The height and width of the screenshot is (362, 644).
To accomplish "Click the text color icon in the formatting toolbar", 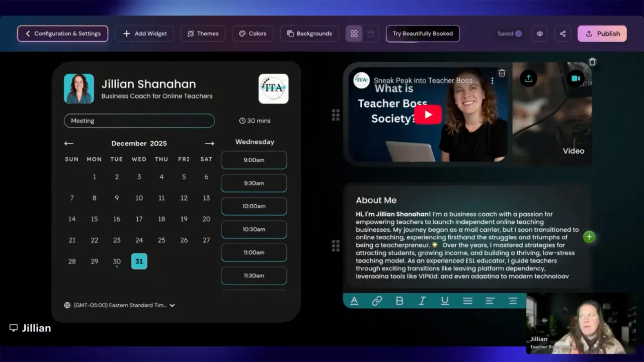I will [354, 300].
